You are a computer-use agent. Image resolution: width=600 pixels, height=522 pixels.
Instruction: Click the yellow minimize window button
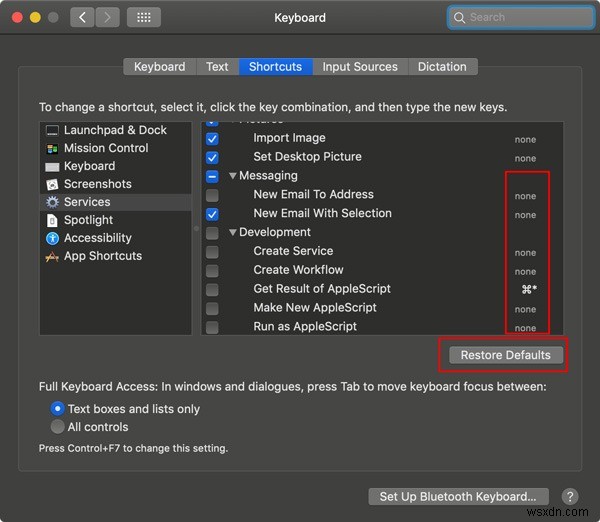pyautogui.click(x=35, y=17)
